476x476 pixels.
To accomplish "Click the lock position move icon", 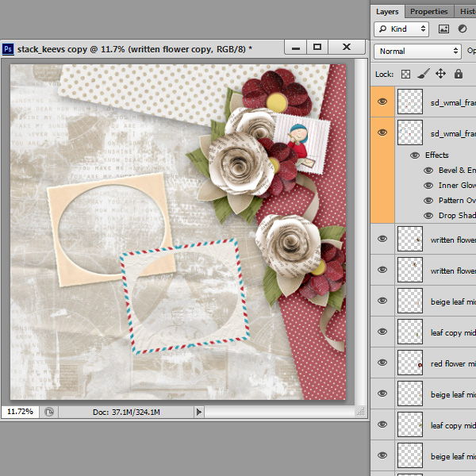I will click(x=441, y=74).
